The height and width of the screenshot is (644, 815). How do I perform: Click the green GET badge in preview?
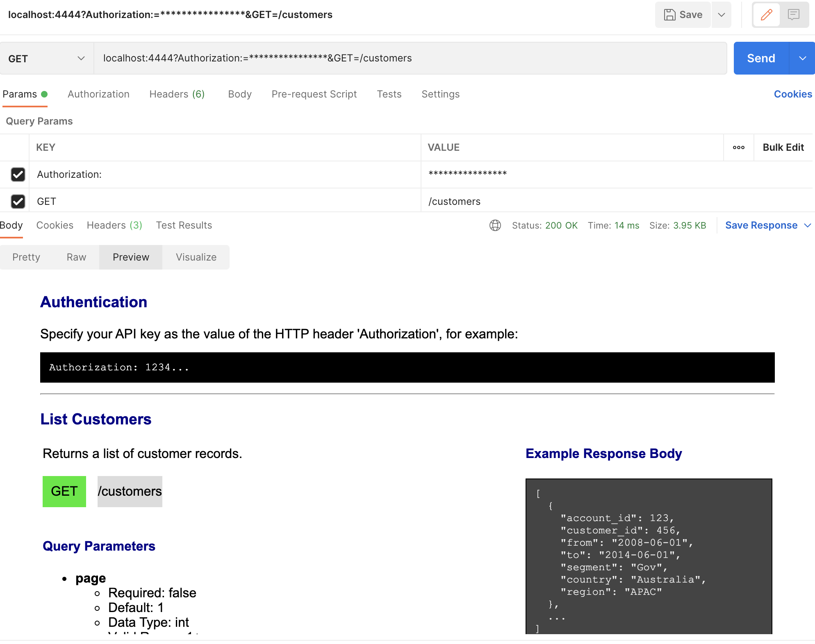64,491
